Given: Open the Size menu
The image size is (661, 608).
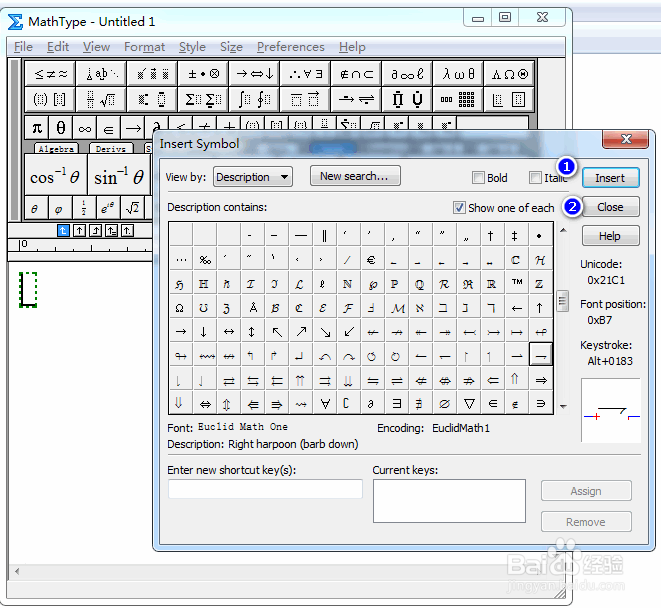Looking at the screenshot, I should tap(231, 47).
